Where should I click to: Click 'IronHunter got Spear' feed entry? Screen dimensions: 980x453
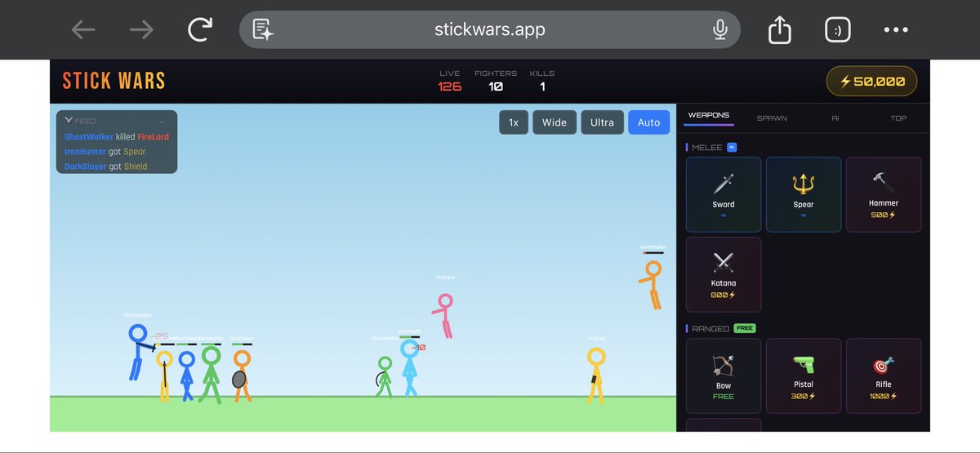tap(105, 151)
